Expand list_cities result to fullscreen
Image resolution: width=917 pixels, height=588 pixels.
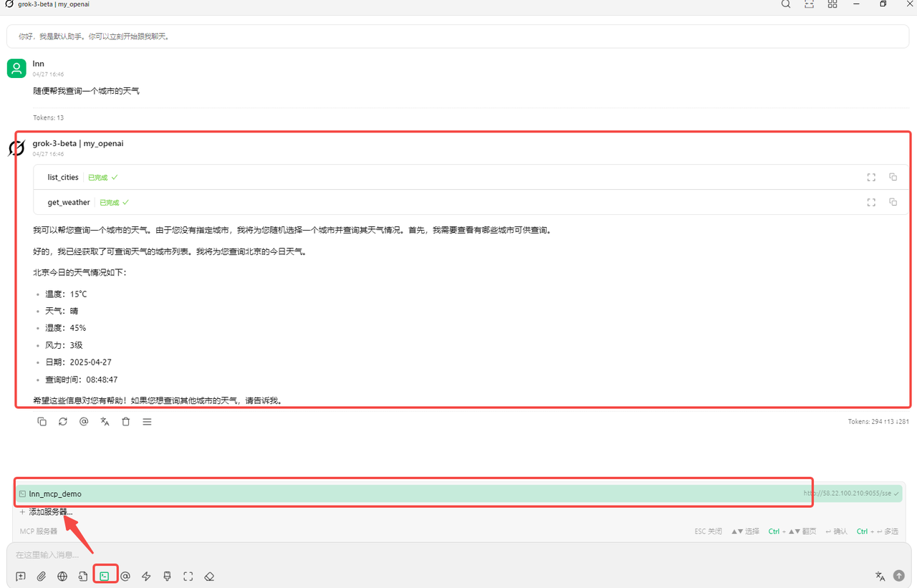pyautogui.click(x=871, y=177)
